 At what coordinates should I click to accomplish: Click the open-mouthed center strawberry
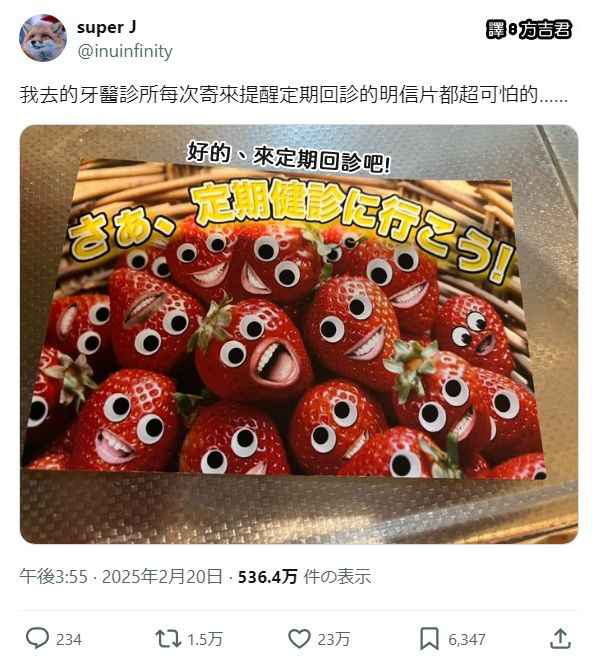(255, 347)
